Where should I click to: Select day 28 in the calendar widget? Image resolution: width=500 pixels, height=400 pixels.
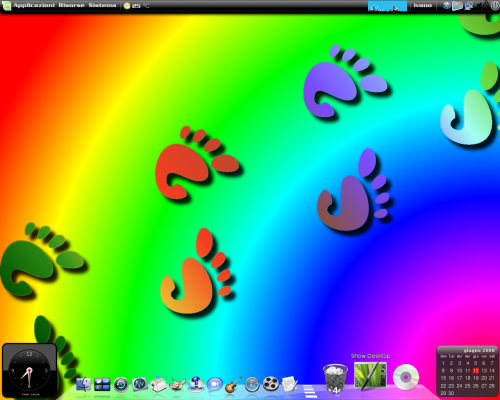492,386
